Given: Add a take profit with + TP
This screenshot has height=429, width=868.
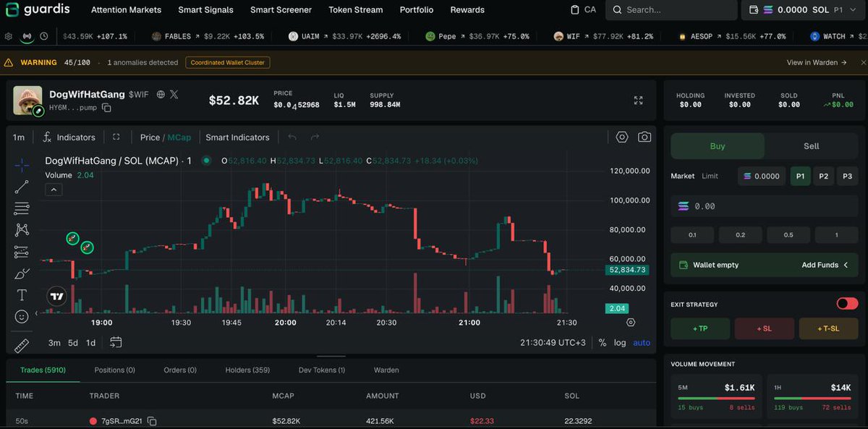Looking at the screenshot, I should click(x=700, y=328).
